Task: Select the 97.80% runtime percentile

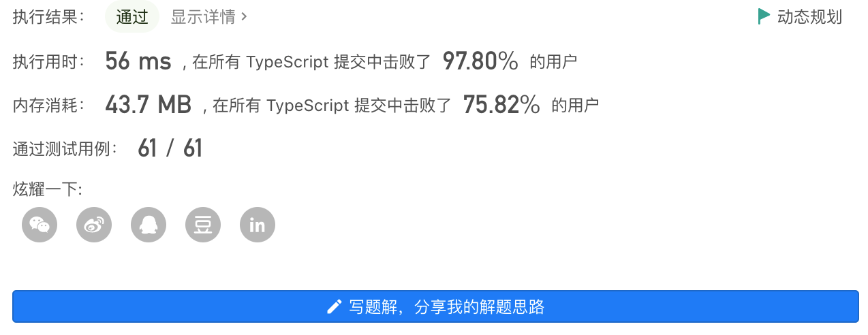Action: click(x=481, y=62)
